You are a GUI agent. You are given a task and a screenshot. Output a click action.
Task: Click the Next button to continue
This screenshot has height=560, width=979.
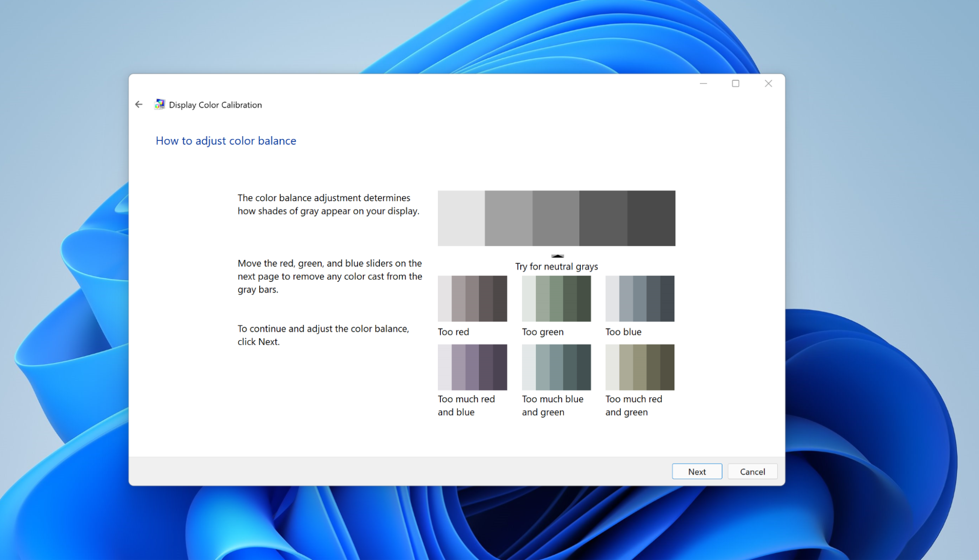pos(697,471)
